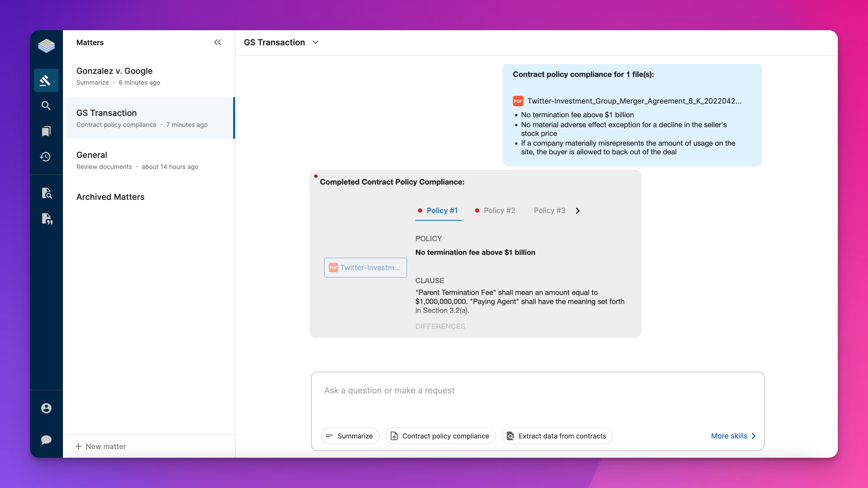Expand GS Transaction dropdown menu
The height and width of the screenshot is (488, 868).
pyautogui.click(x=315, y=42)
